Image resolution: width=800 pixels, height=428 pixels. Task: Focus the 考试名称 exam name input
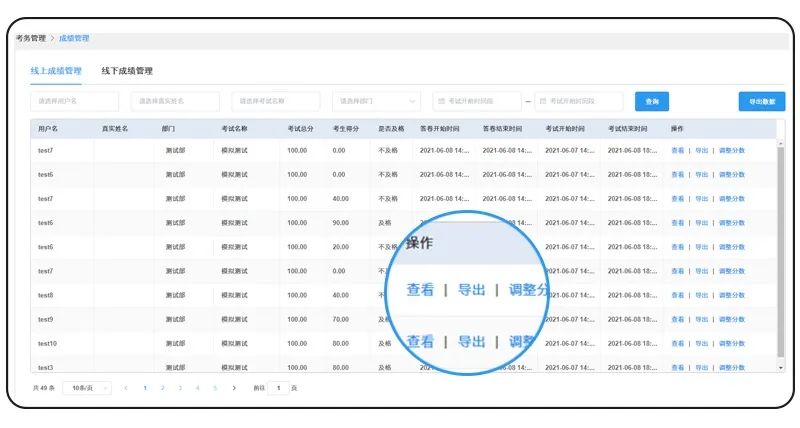275,101
